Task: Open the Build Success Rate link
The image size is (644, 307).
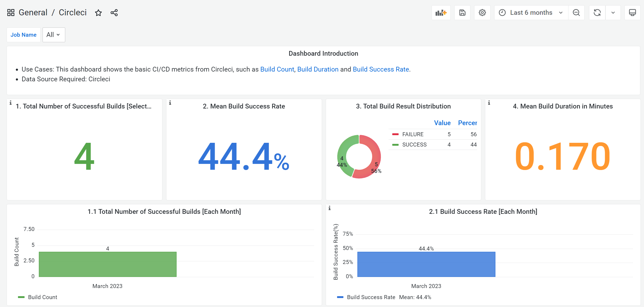Action: click(381, 69)
